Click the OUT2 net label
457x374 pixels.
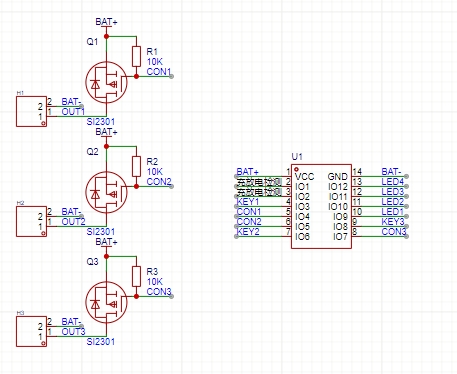73,222
